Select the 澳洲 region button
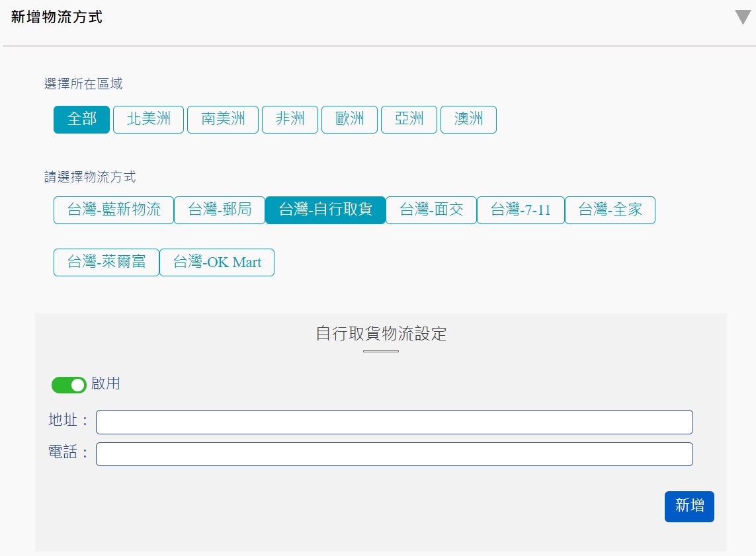The width and height of the screenshot is (756, 556). tap(469, 120)
